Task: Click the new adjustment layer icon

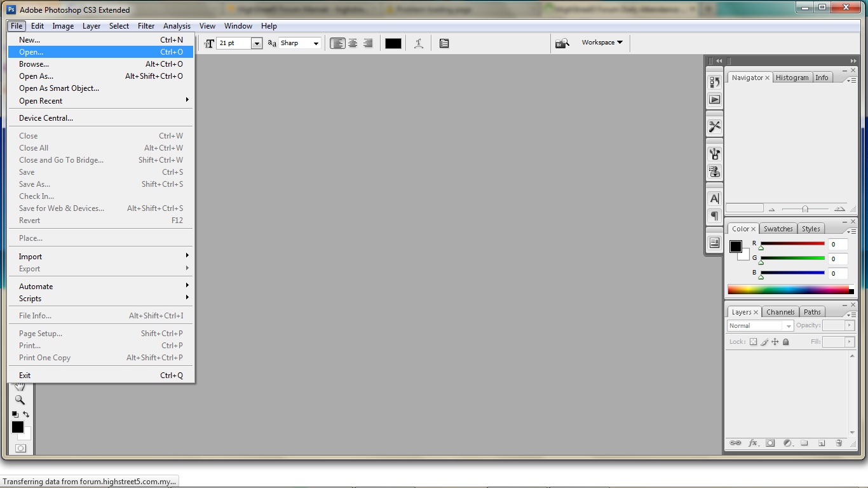Action: pos(788,443)
